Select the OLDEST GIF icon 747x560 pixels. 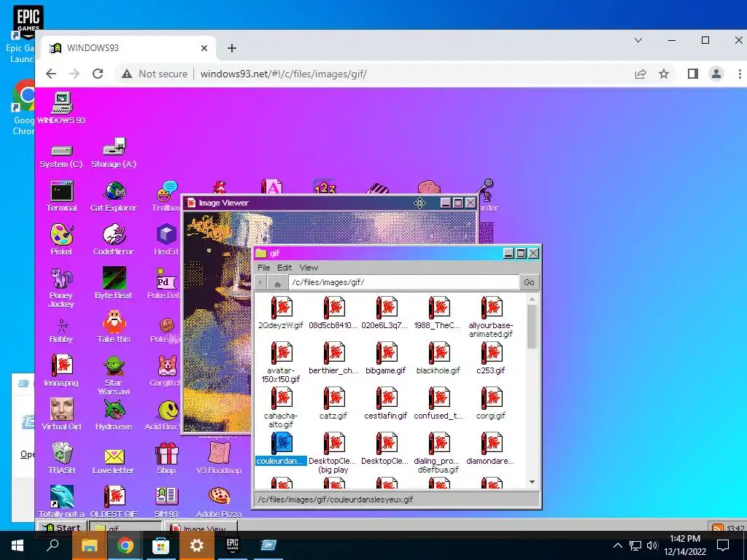click(x=114, y=497)
